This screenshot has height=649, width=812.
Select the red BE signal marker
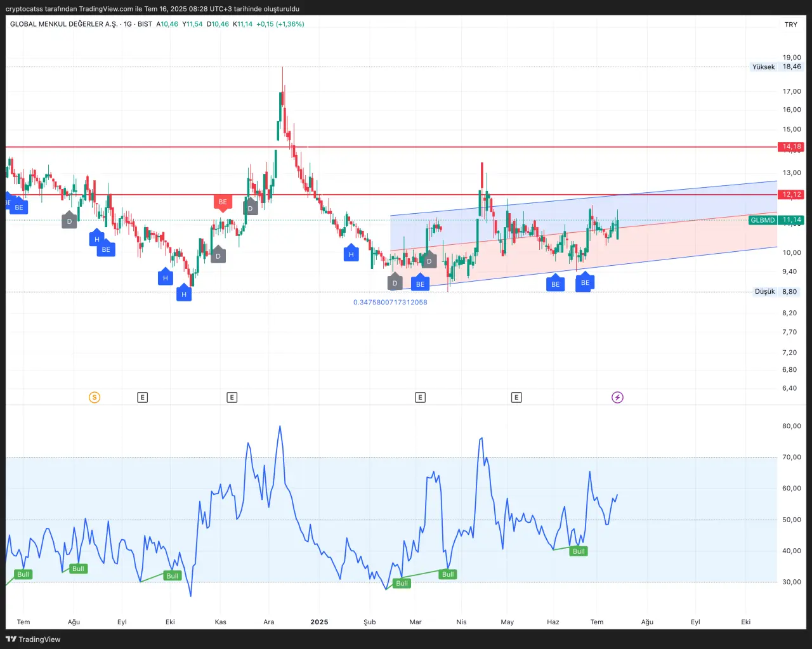point(223,202)
